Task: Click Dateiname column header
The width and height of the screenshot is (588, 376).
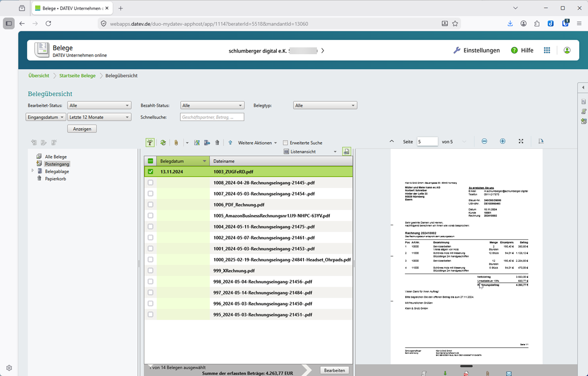Action: click(281, 161)
